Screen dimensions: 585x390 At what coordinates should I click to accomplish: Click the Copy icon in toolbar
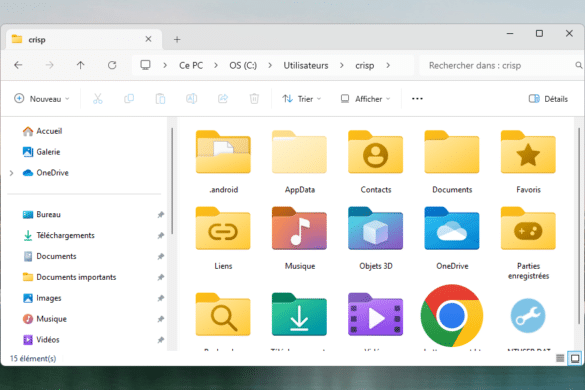tap(129, 99)
